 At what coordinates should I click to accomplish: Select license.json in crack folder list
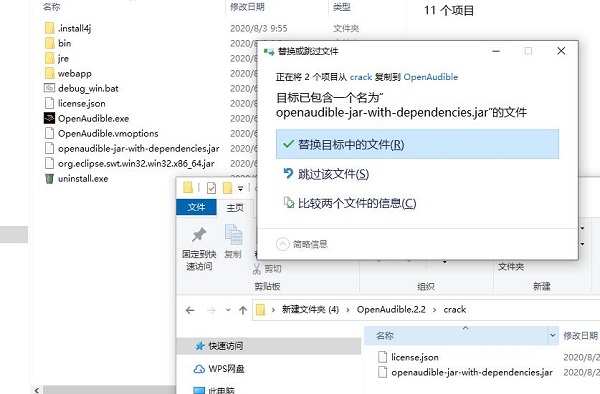click(x=415, y=357)
